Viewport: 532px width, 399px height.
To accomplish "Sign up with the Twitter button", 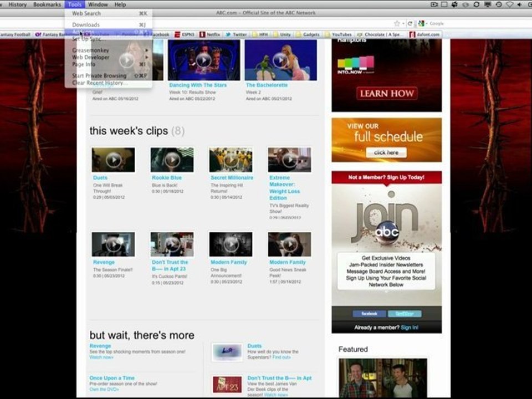I will (405, 314).
